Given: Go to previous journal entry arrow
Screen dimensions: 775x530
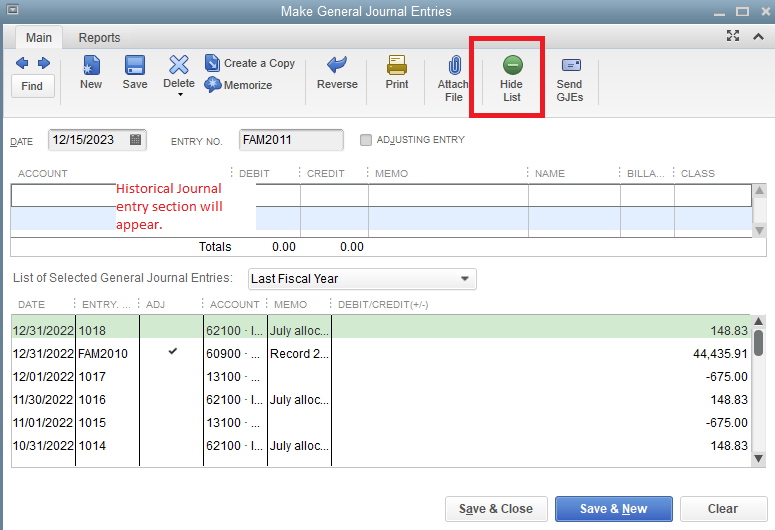Looking at the screenshot, I should (22, 63).
